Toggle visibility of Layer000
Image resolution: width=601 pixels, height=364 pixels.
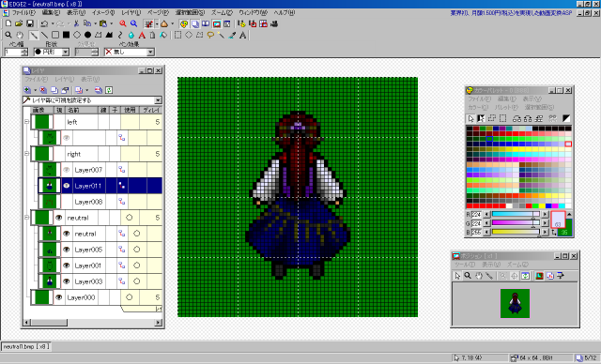pos(58,297)
